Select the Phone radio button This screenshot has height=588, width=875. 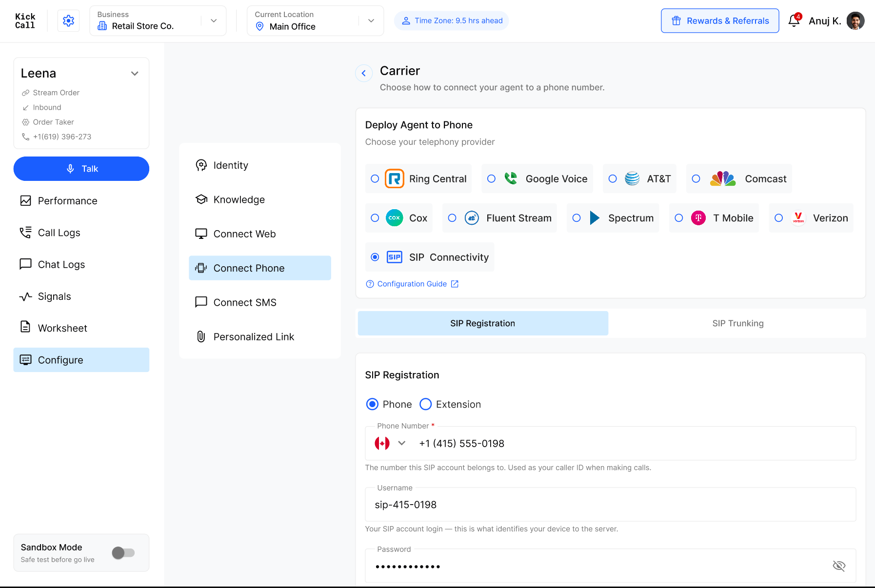tap(372, 404)
